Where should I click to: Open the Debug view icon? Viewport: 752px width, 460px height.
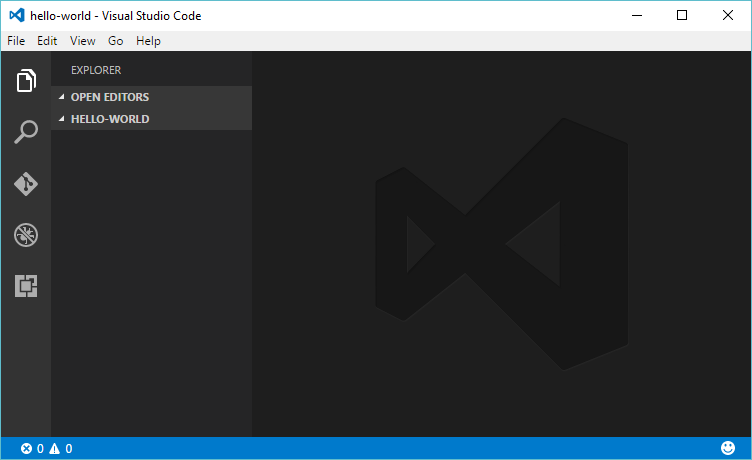pos(26,236)
